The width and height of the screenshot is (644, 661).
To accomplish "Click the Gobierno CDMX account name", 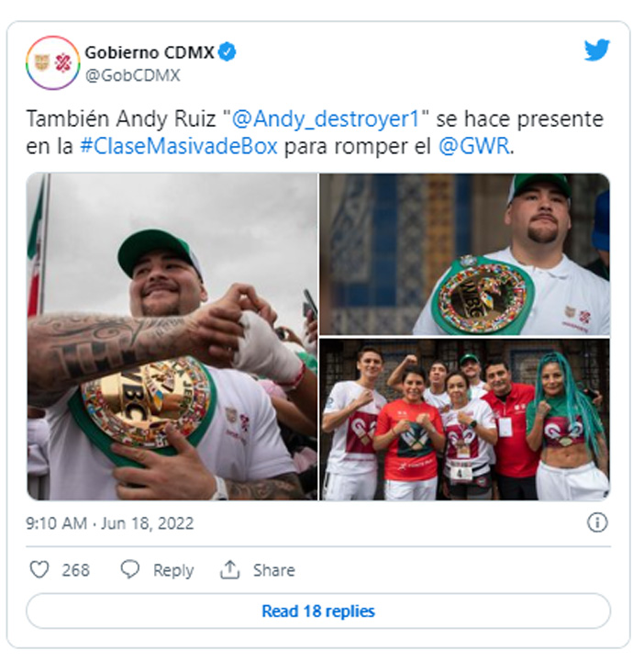I will [150, 52].
